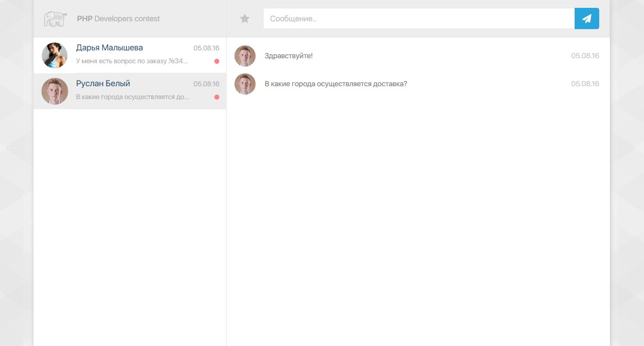Click the 05.08.16 date on Дарья Малышева's chat
Viewport: 644px width, 346px height.
click(x=206, y=48)
